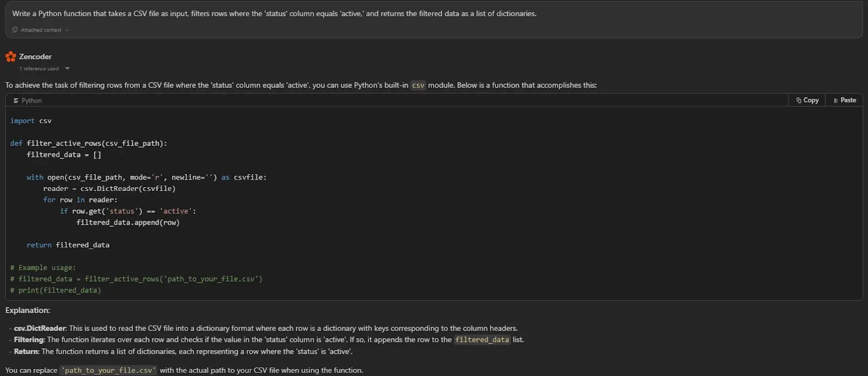Click the 'filtered_data.append(row)' line
The image size is (868, 376).
(x=128, y=222)
